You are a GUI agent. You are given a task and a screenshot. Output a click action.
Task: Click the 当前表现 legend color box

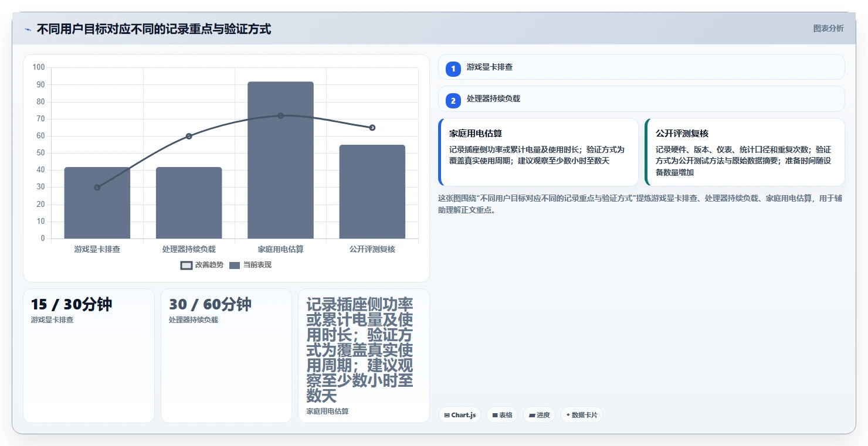[x=235, y=265]
